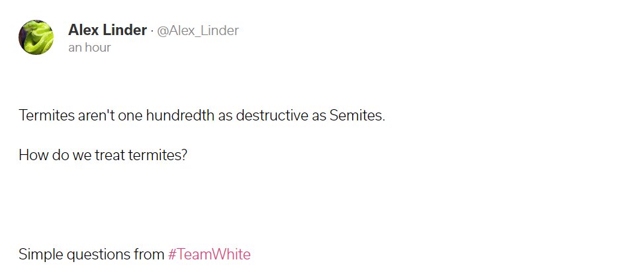Click the dot separator between name and handle
The image size is (644, 272).
tap(152, 30)
